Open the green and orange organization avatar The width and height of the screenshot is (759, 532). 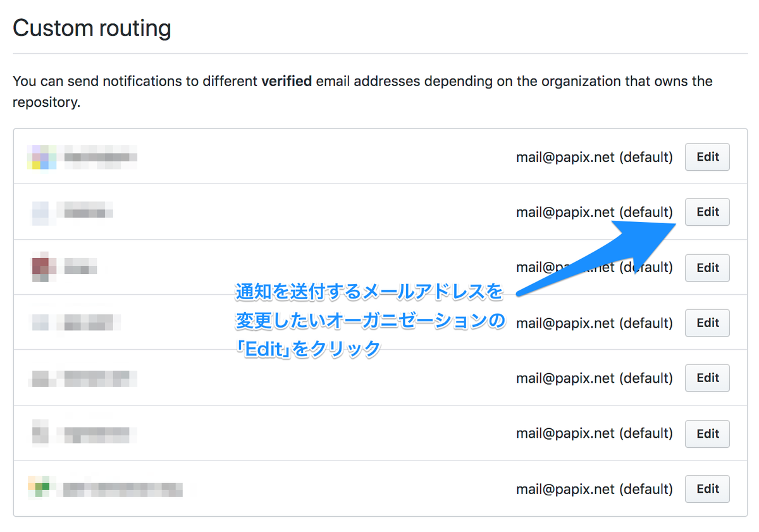42,488
